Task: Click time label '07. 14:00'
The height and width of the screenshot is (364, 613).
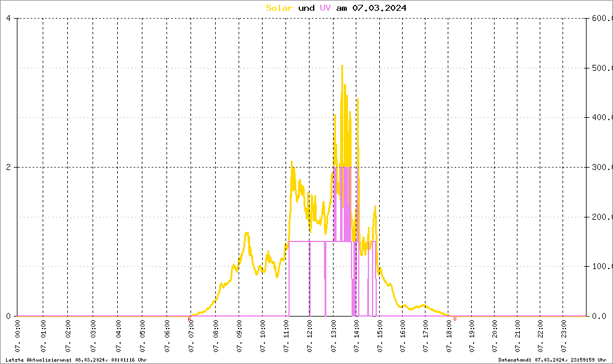Action: pos(356,336)
